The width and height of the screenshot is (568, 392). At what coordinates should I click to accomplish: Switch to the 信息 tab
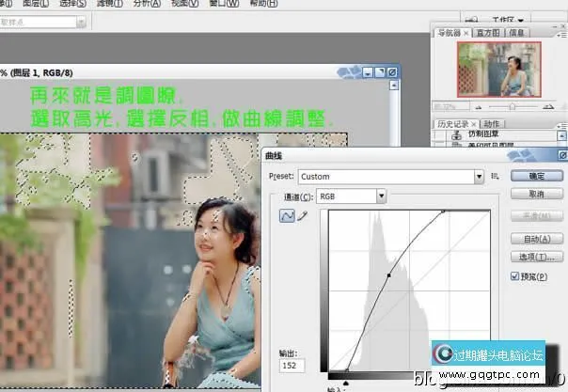516,33
